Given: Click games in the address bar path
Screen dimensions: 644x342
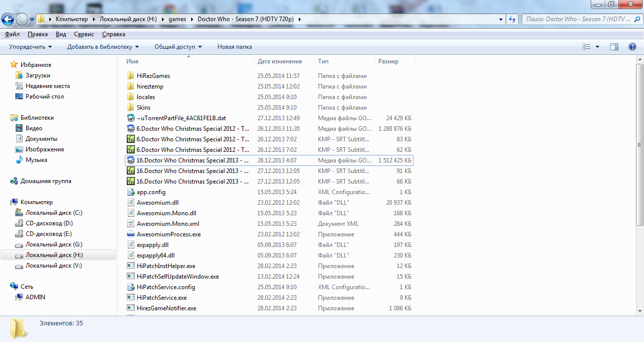Looking at the screenshot, I should pyautogui.click(x=177, y=19).
